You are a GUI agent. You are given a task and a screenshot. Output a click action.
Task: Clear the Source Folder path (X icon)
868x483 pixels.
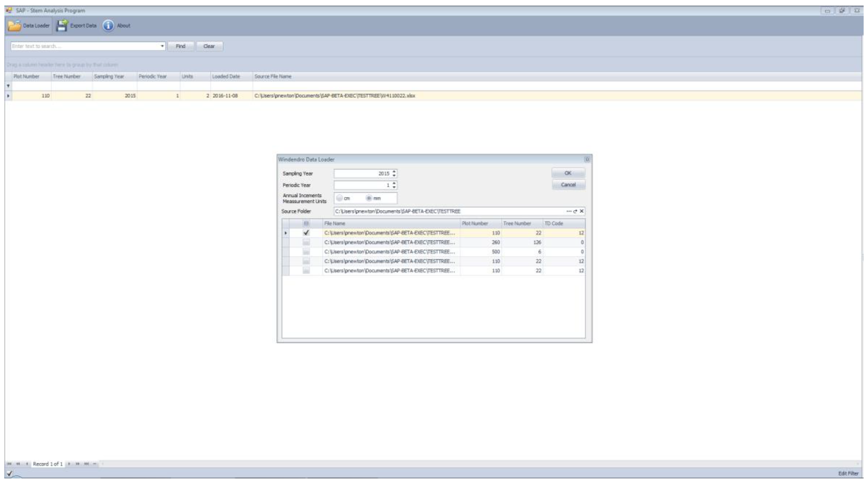(582, 211)
